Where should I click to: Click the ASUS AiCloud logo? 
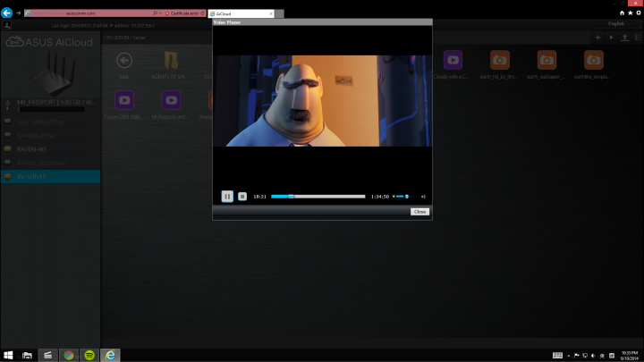coord(49,42)
